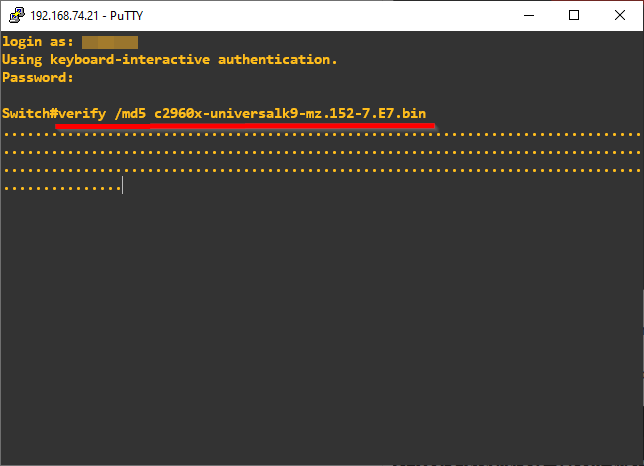
Task: Click the second row of progress dots
Action: 320,151
